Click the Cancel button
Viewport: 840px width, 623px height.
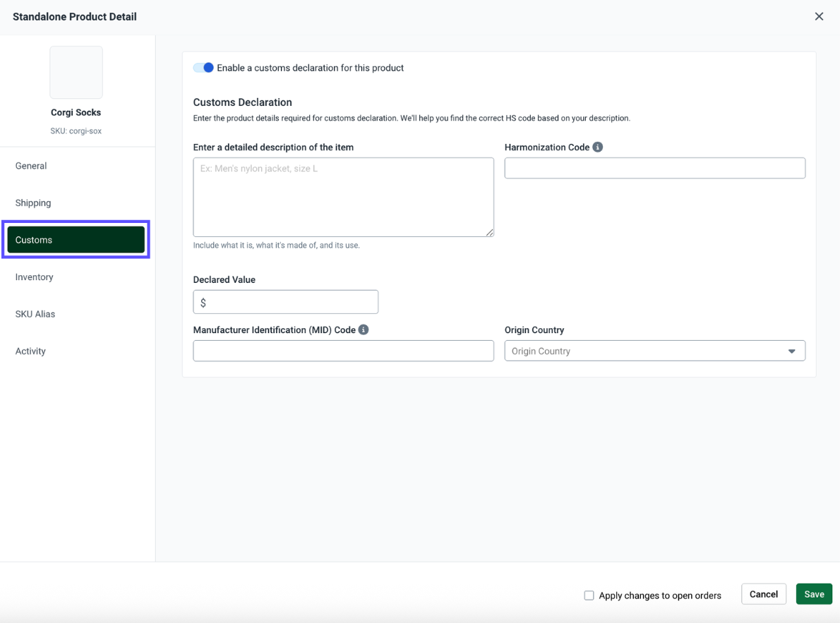pyautogui.click(x=763, y=594)
